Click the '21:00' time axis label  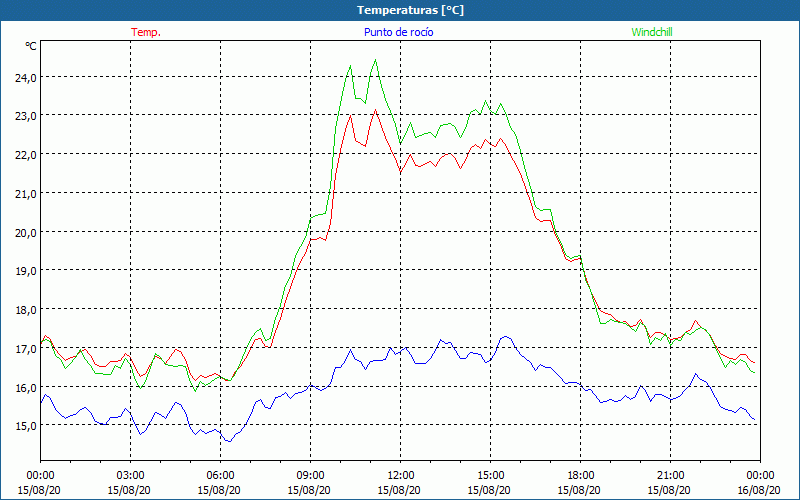point(670,476)
